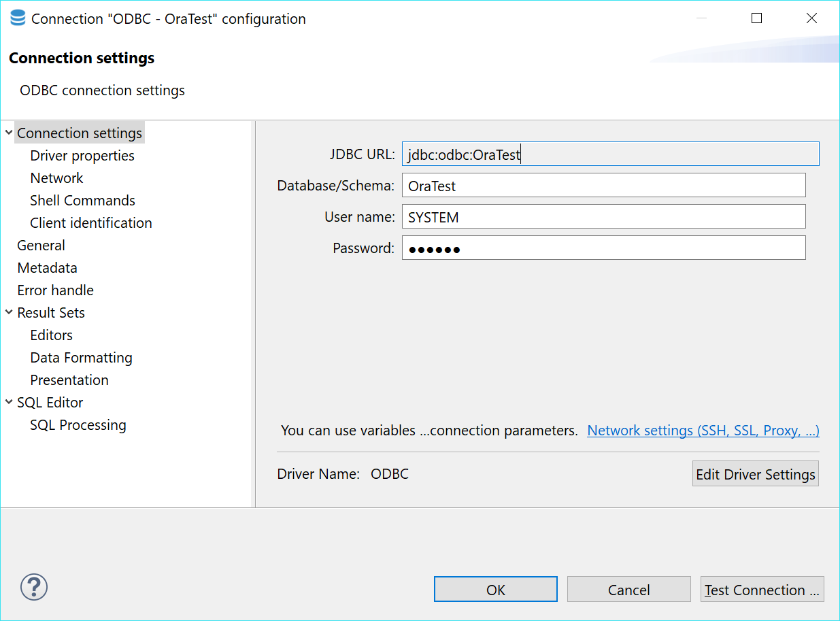This screenshot has height=621, width=840.
Task: Click the help question mark icon
Action: (x=34, y=586)
